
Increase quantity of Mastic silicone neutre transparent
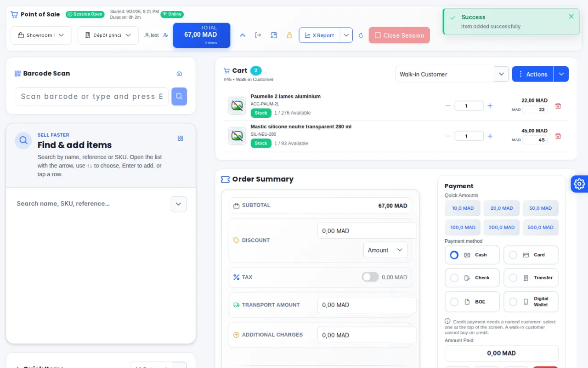point(490,136)
